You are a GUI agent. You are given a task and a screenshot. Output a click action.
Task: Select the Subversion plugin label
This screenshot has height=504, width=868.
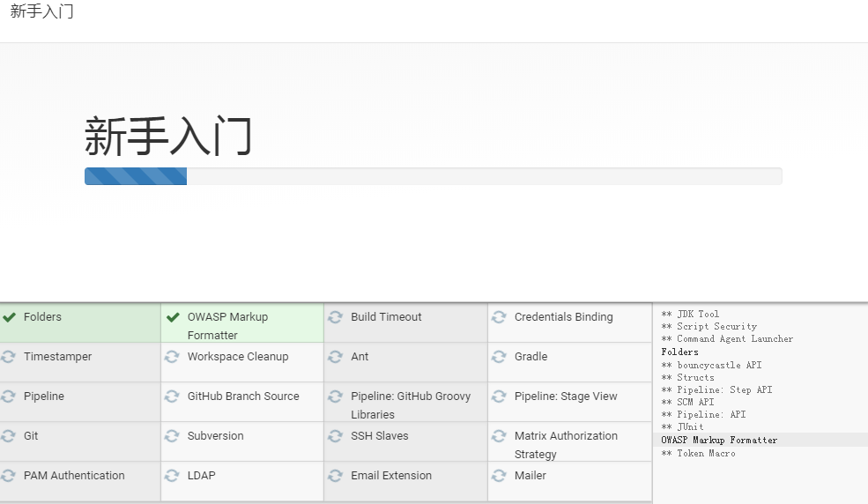pos(215,436)
